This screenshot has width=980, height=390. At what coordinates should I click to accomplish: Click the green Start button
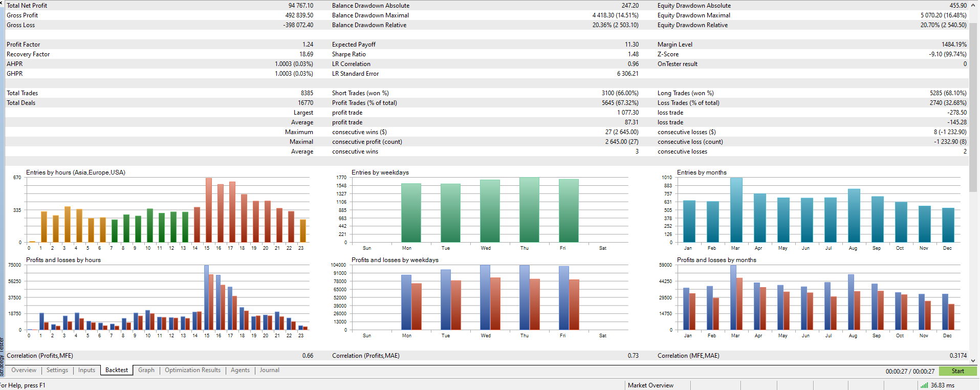tap(957, 371)
